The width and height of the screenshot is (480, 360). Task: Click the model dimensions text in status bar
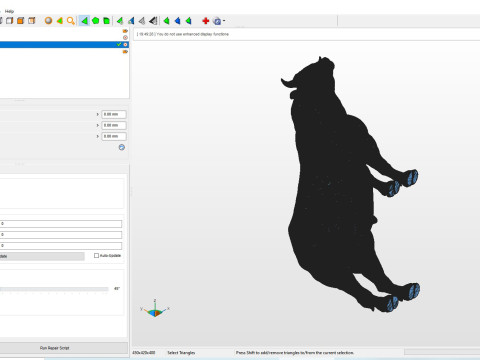click(x=144, y=353)
